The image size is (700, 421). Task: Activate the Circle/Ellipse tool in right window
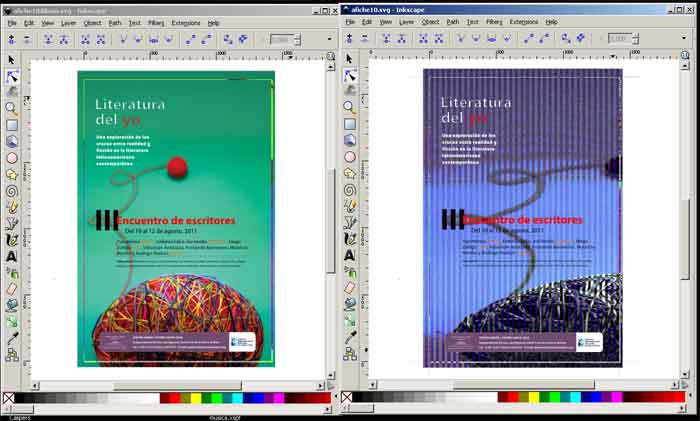[x=349, y=157]
